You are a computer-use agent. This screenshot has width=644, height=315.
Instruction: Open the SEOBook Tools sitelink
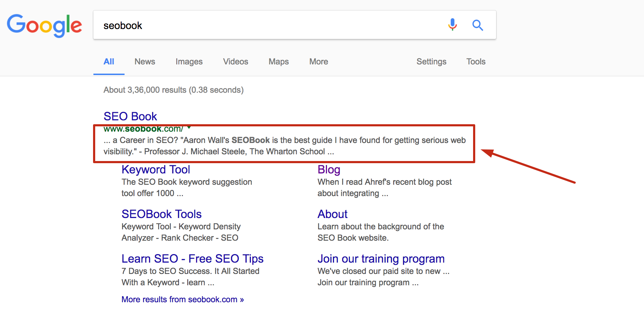coord(161,214)
